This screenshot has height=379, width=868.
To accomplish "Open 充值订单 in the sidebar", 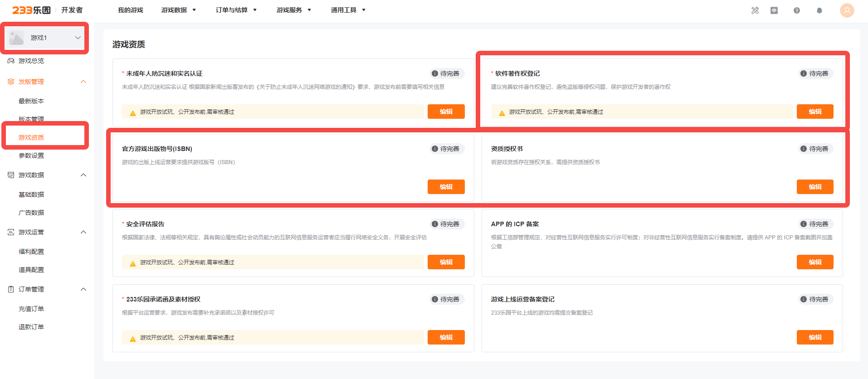I will tap(31, 309).
